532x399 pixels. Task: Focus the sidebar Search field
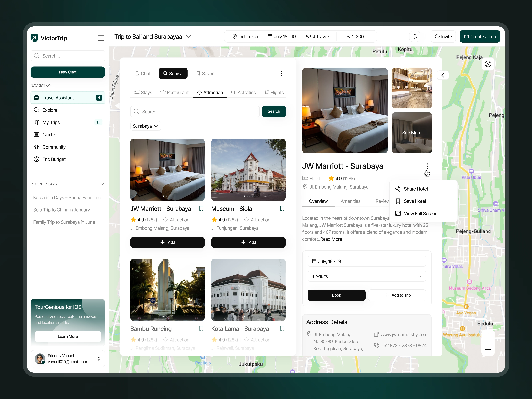(68, 56)
